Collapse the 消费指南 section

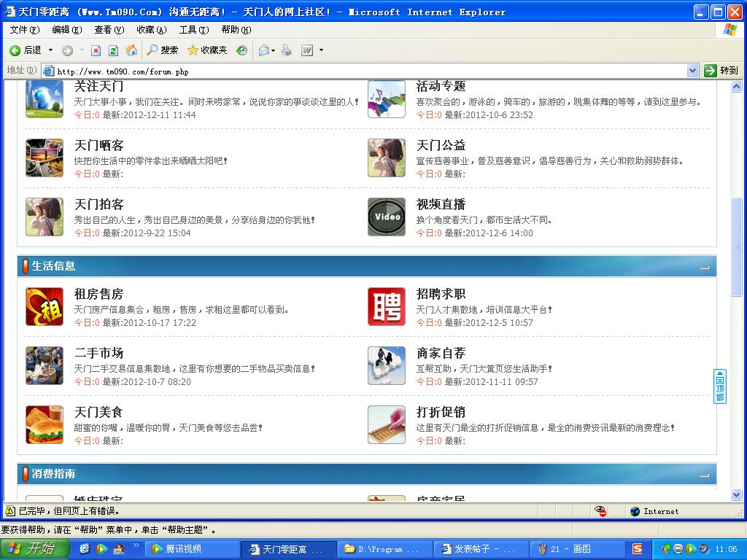(x=704, y=475)
